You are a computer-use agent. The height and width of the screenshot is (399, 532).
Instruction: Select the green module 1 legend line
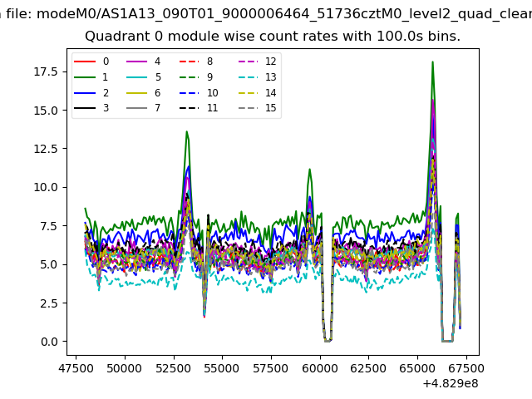[x=86, y=77]
